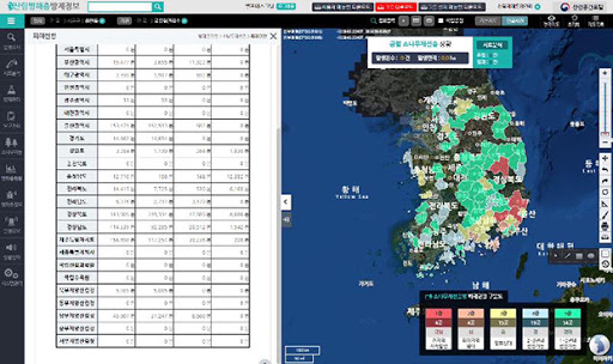This screenshot has height=364, width=613.
Task: Zoom in with the map plus button
Action: pyautogui.click(x=605, y=73)
